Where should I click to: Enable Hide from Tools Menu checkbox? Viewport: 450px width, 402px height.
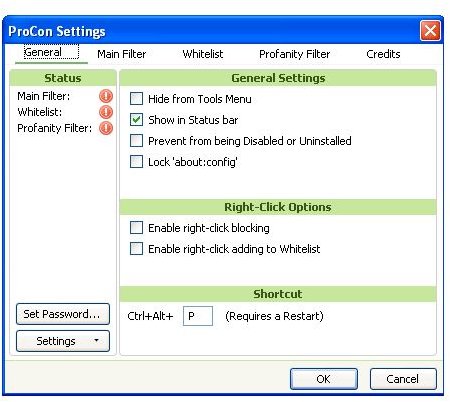(x=136, y=99)
